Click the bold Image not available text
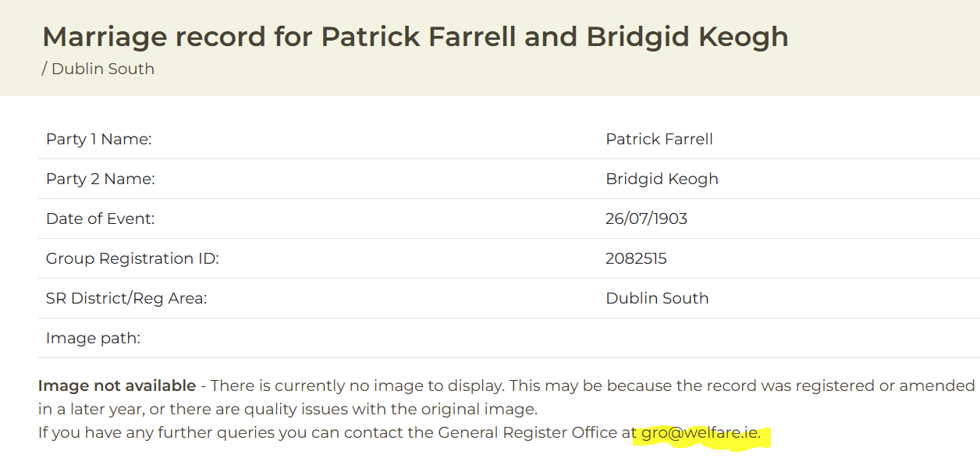Screen dimensions: 980x476 pos(117,385)
